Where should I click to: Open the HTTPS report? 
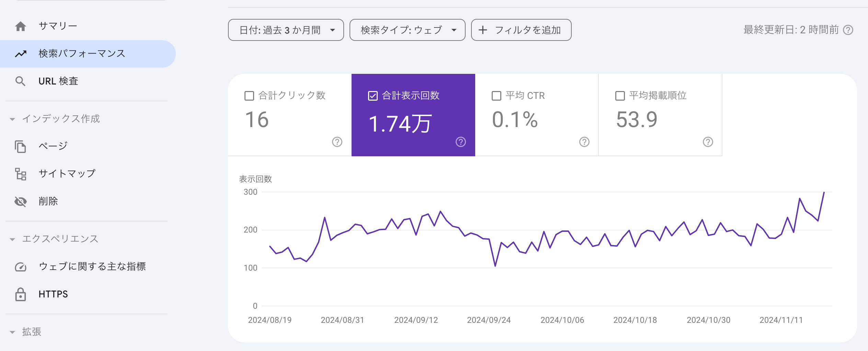point(88,294)
